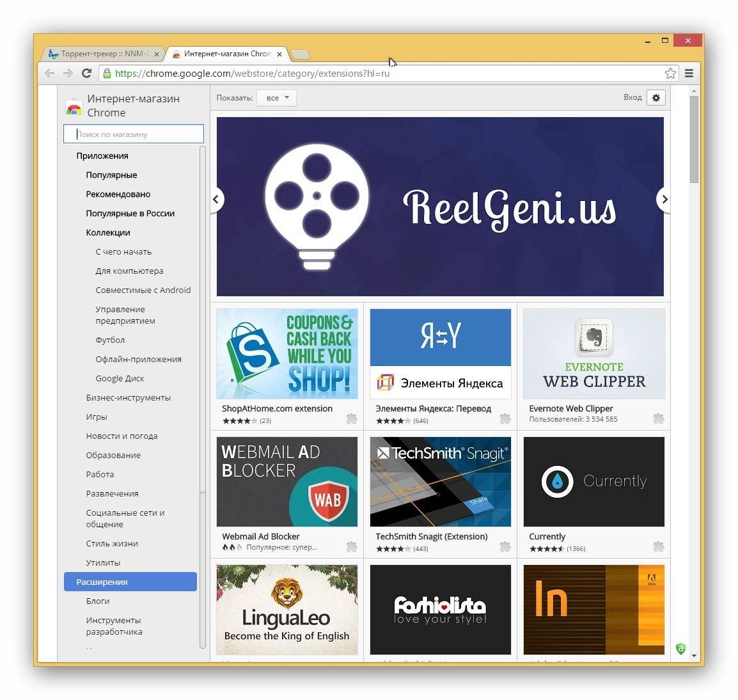Image resolution: width=738 pixels, height=700 pixels.
Task: Click the browser back arrow
Action: [49, 73]
